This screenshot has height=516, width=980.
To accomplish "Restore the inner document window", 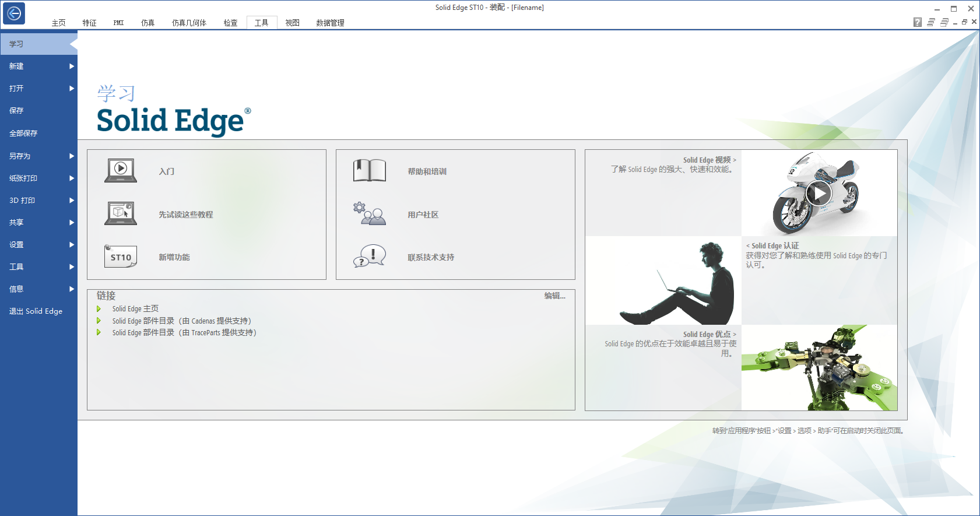I will [x=964, y=22].
